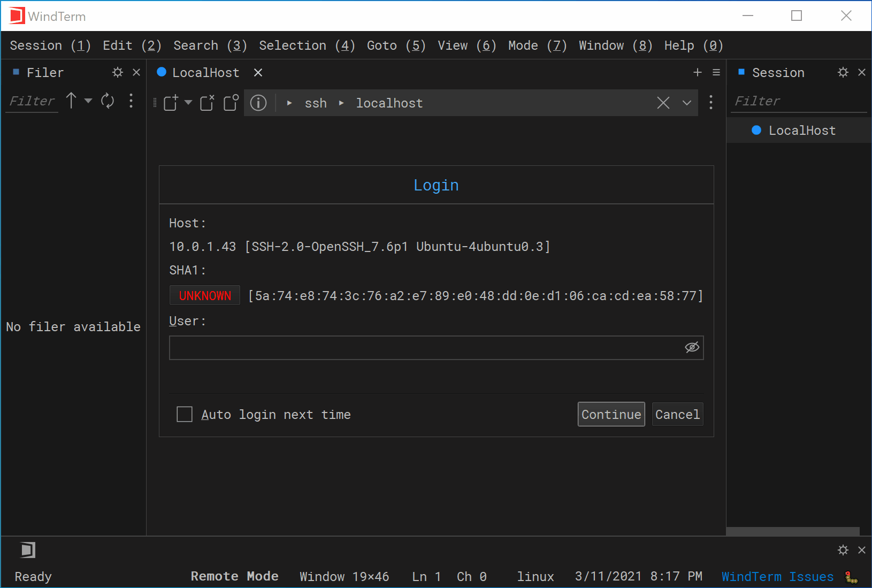Click the User input field

[x=436, y=348]
